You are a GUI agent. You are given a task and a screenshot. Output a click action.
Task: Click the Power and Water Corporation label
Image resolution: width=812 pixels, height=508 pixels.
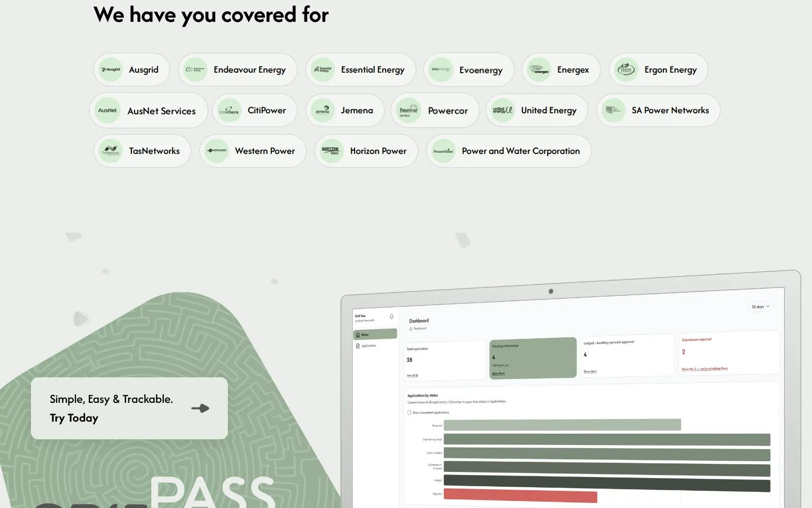[521, 151]
